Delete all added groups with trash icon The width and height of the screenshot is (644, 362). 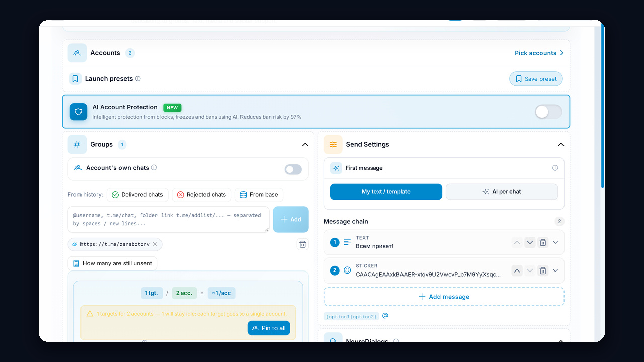point(302,244)
